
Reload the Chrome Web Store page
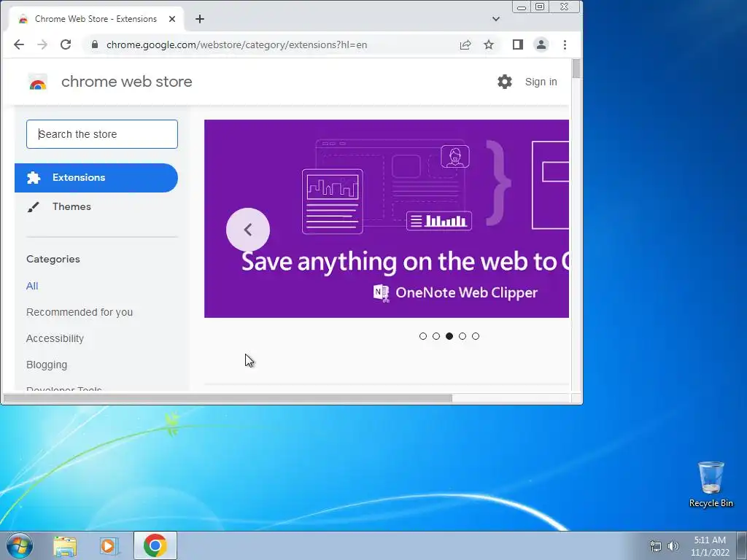(66, 44)
